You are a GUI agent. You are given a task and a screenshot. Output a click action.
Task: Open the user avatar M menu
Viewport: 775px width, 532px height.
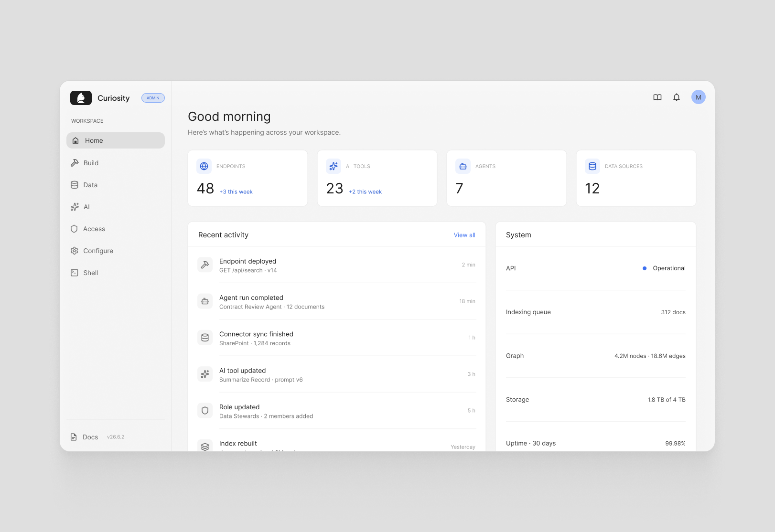(699, 97)
